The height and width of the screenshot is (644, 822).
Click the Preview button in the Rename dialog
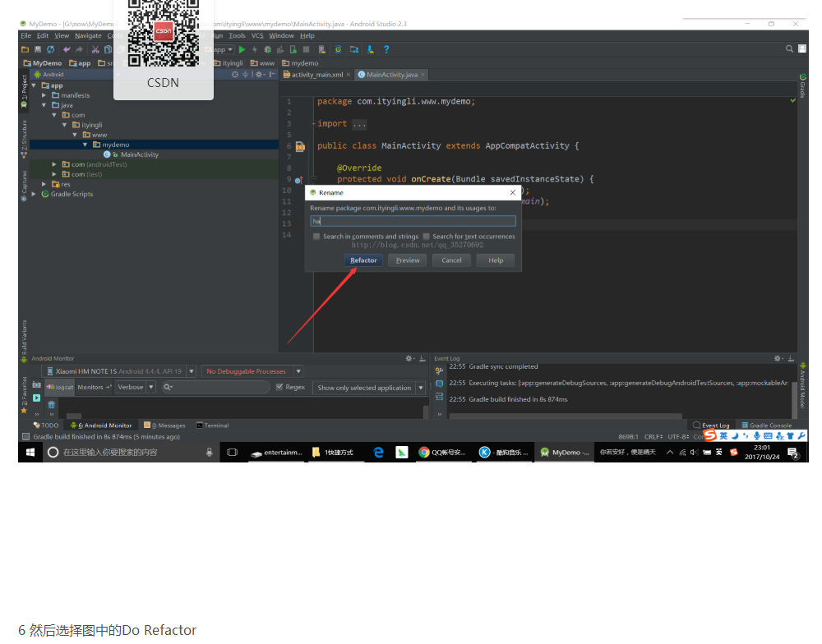click(408, 260)
